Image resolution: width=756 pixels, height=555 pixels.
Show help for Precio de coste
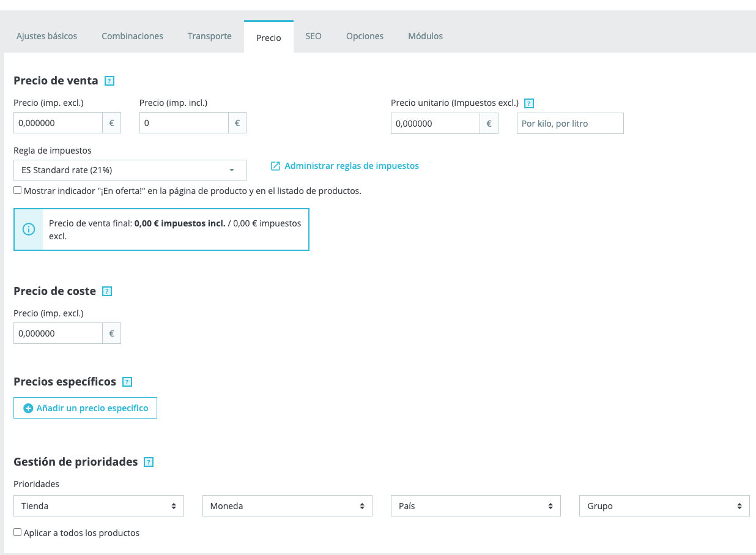click(x=107, y=291)
